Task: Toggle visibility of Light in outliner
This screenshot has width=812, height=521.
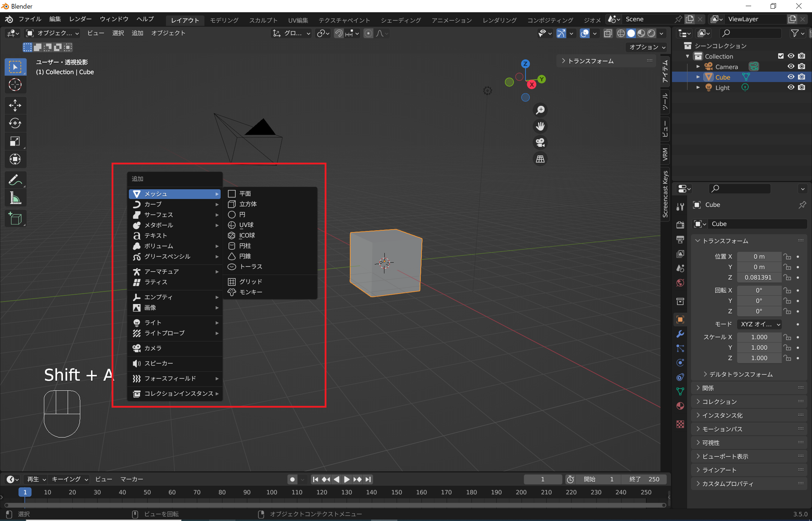Action: [x=790, y=87]
